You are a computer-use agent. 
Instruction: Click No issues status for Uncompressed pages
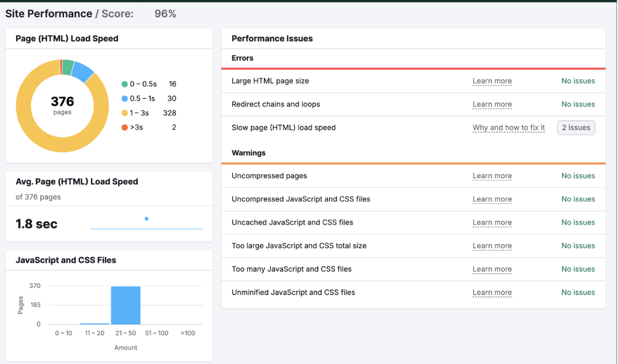578,176
